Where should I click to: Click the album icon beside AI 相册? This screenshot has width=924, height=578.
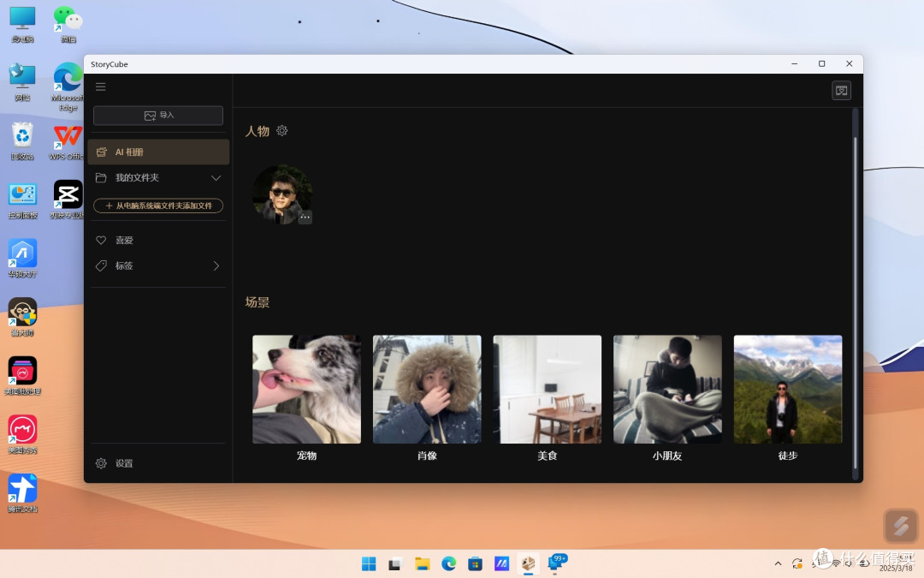pyautogui.click(x=101, y=152)
